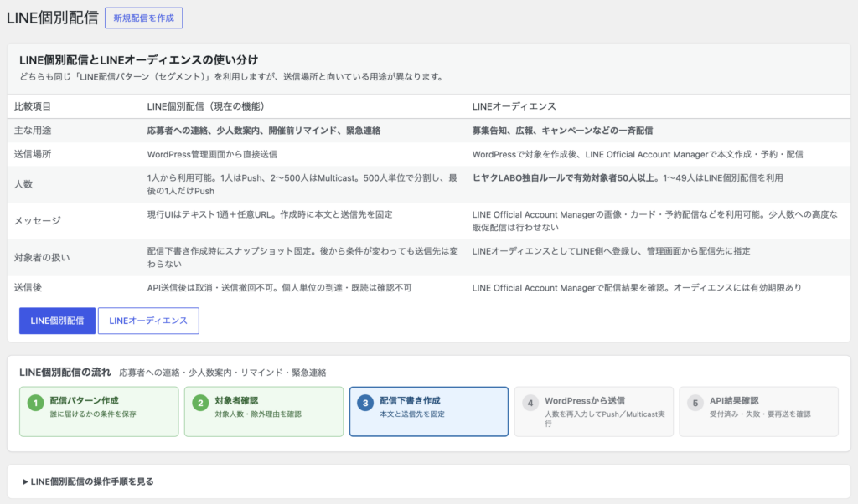Click heading LINE個別配信とLINEオーディエンスの使い分け
This screenshot has width=858, height=504.
pyautogui.click(x=138, y=59)
